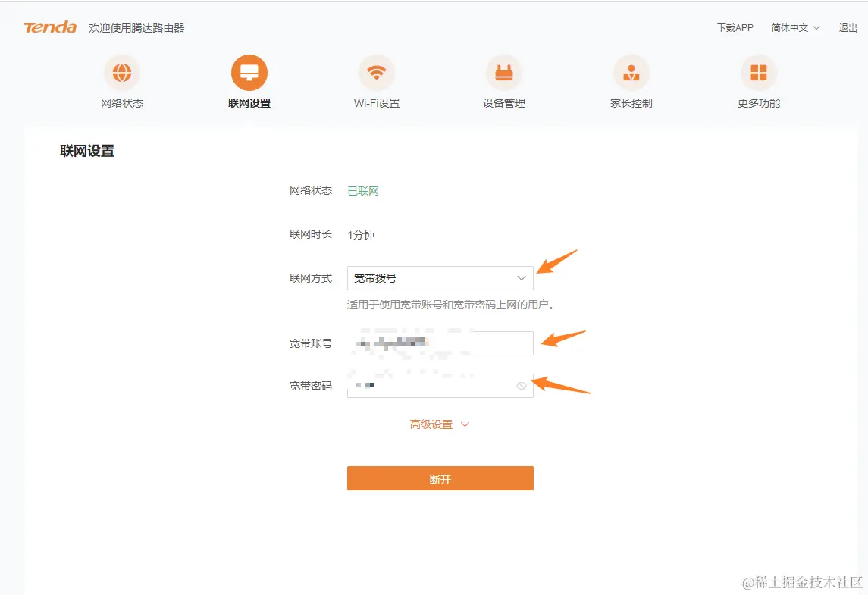Switch to the 网络状态 tab label
This screenshot has height=595, width=868.
point(122,103)
